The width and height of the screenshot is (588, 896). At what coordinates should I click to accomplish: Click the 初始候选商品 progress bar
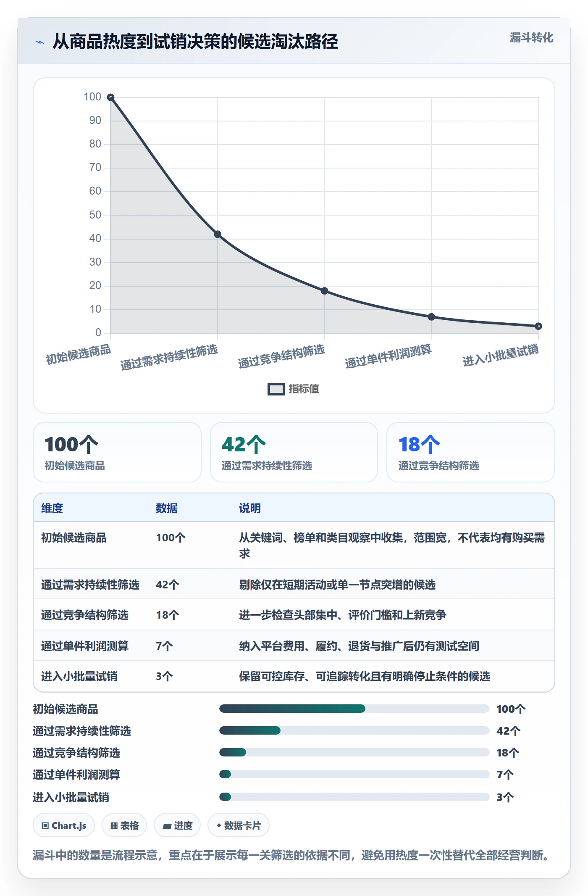point(354,709)
